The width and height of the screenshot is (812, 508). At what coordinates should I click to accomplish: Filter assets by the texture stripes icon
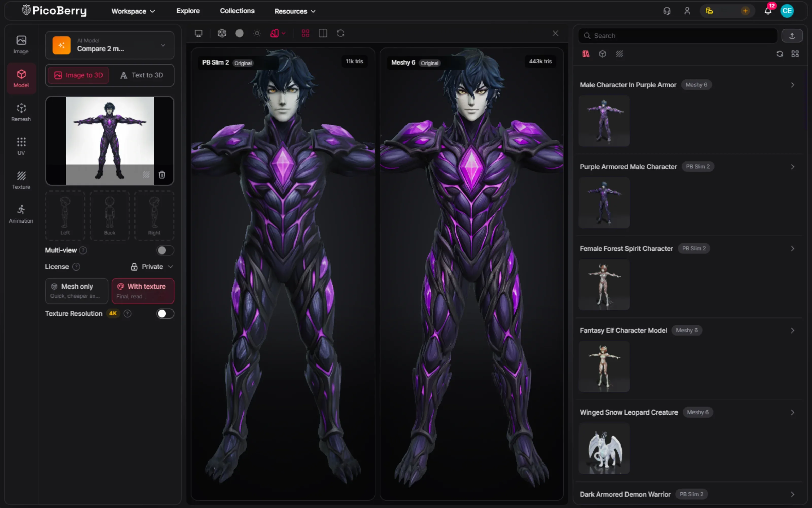pos(619,54)
